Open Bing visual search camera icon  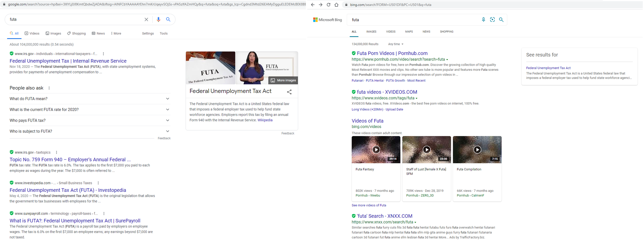[492, 20]
